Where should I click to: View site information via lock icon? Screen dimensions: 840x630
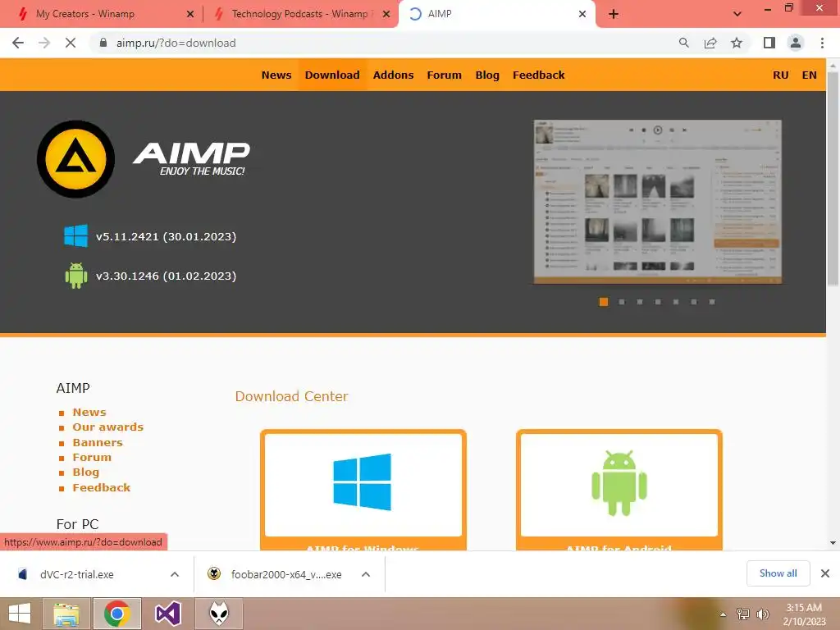[103, 43]
